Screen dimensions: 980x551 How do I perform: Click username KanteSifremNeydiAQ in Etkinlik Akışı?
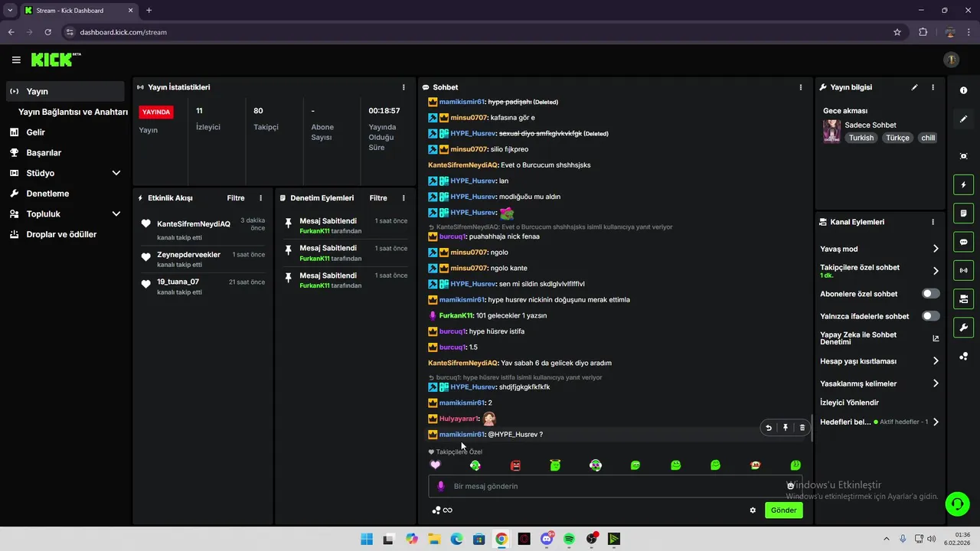(x=194, y=224)
